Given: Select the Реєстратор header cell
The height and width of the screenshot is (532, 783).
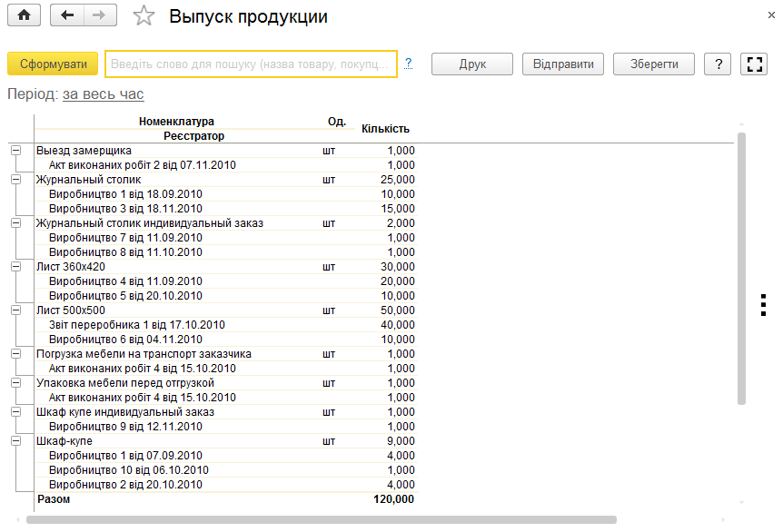Looking at the screenshot, I should point(193,136).
